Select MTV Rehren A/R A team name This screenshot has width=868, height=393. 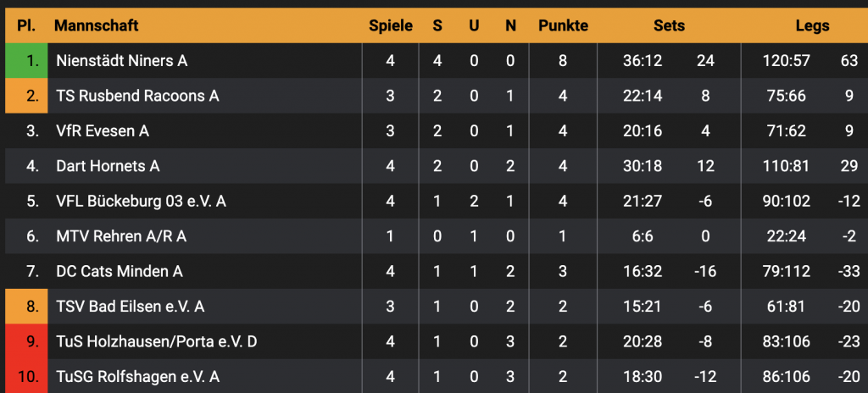click(x=121, y=236)
